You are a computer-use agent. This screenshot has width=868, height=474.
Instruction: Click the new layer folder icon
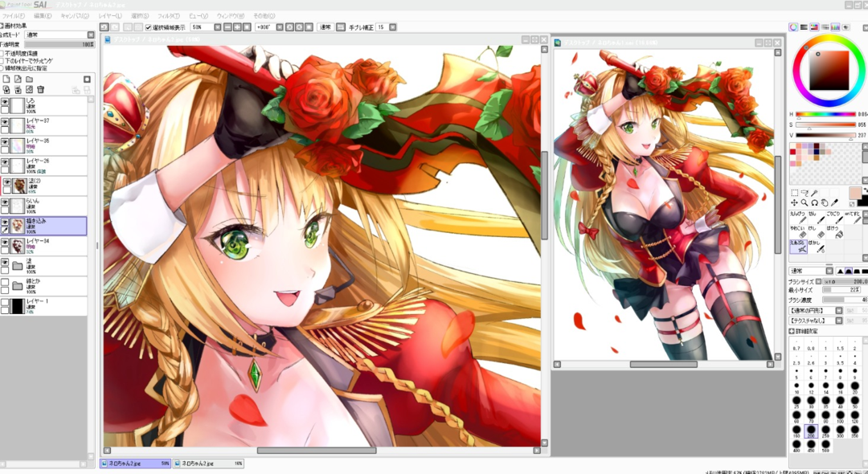pyautogui.click(x=29, y=79)
